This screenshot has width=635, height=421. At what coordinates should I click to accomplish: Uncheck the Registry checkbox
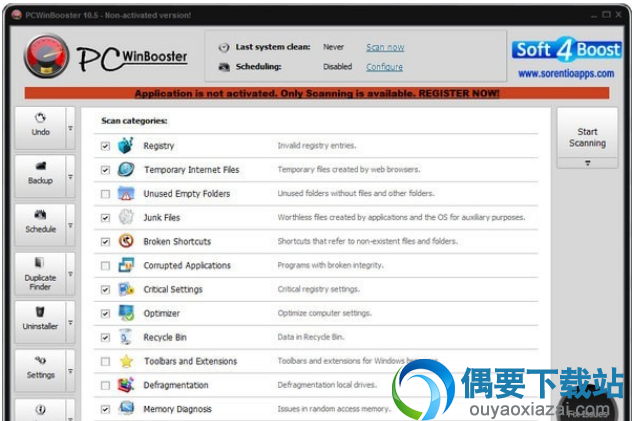pos(105,146)
